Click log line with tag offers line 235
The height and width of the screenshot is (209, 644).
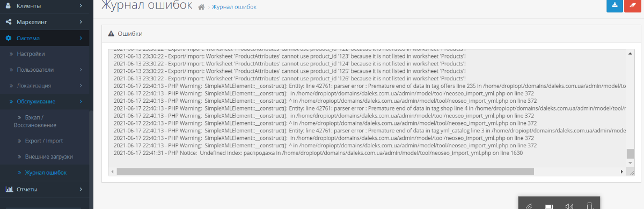tap(370, 86)
